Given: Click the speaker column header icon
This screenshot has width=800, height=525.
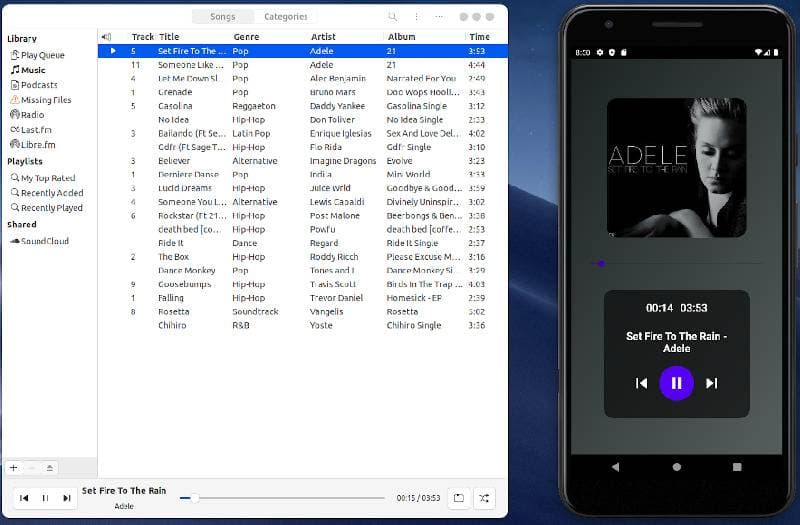Looking at the screenshot, I should click(106, 37).
